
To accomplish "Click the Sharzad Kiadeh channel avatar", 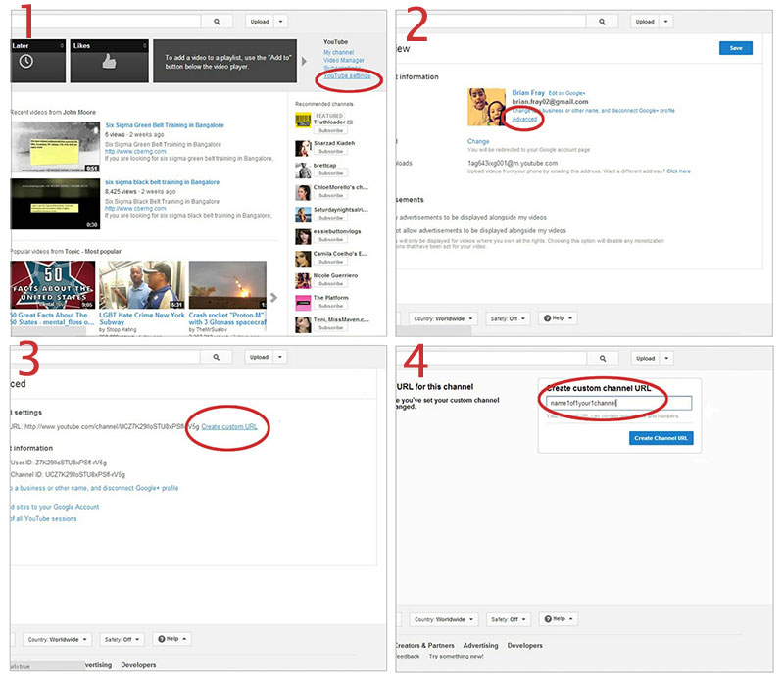I will coord(303,148).
